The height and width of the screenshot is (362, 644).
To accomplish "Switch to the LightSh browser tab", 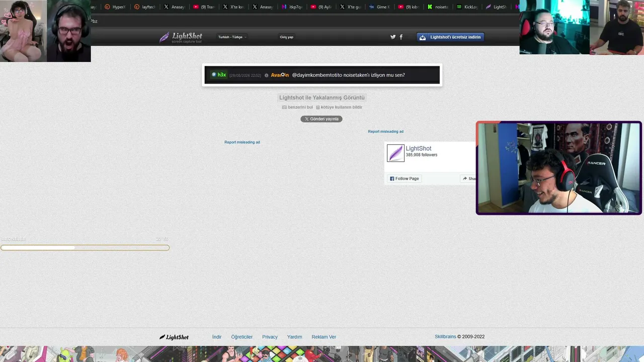I will pyautogui.click(x=496, y=7).
